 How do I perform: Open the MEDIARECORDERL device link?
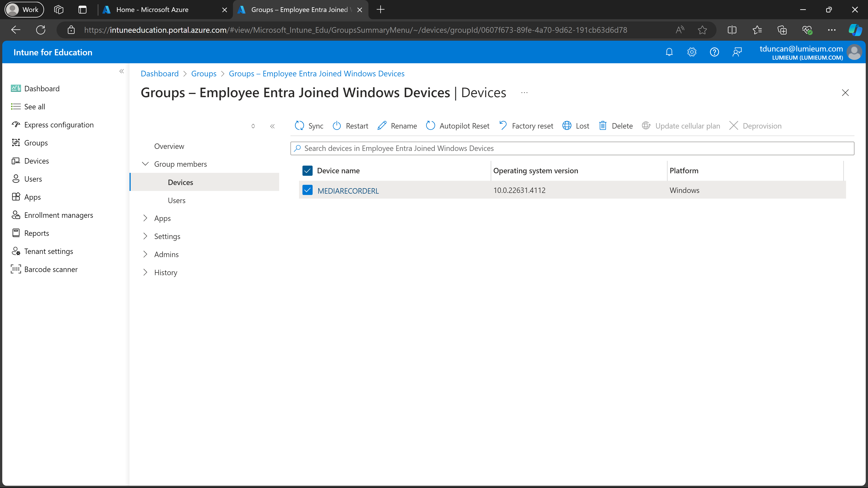(x=348, y=191)
